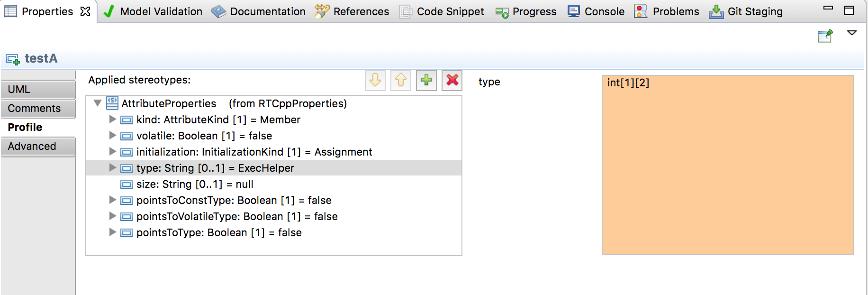Click the pin property view icon
868x295 pixels.
825,36
